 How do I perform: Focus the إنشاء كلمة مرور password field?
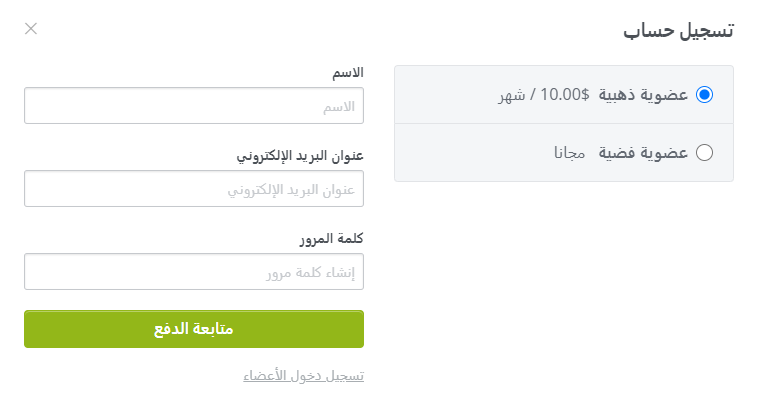[x=194, y=272]
